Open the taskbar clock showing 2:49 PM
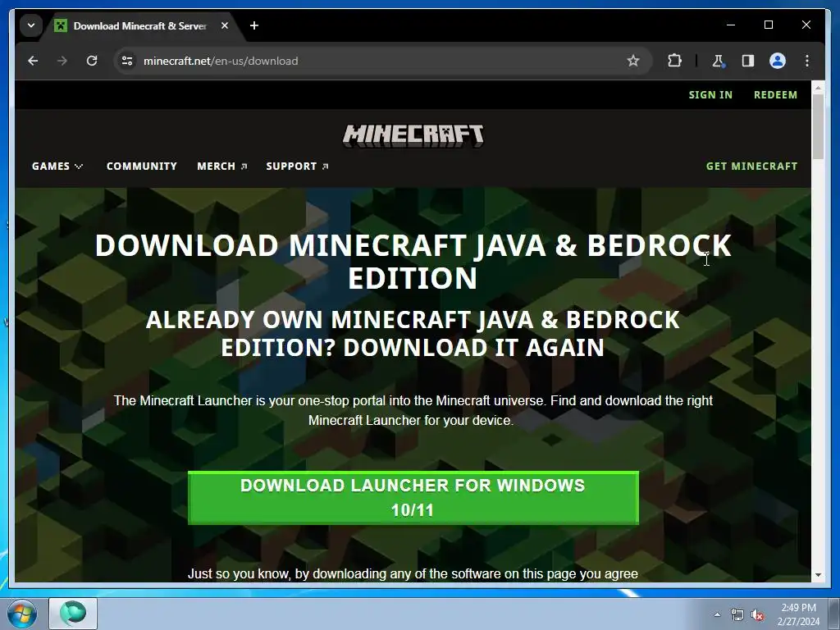The image size is (840, 630). (798, 614)
